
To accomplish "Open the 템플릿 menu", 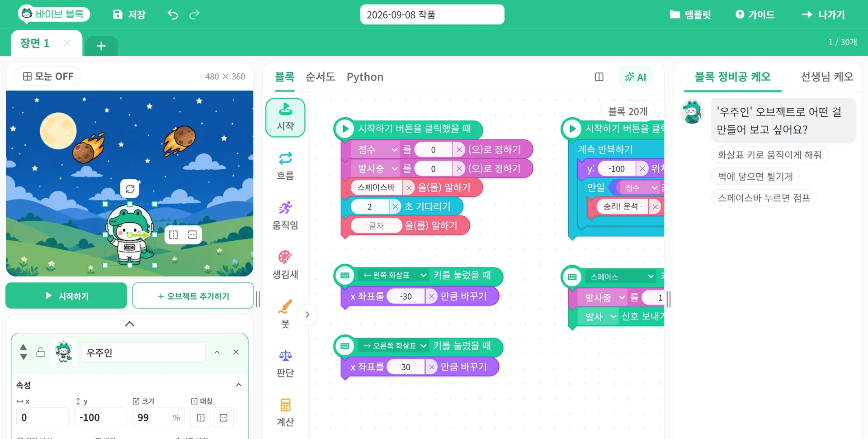I will 690,14.
